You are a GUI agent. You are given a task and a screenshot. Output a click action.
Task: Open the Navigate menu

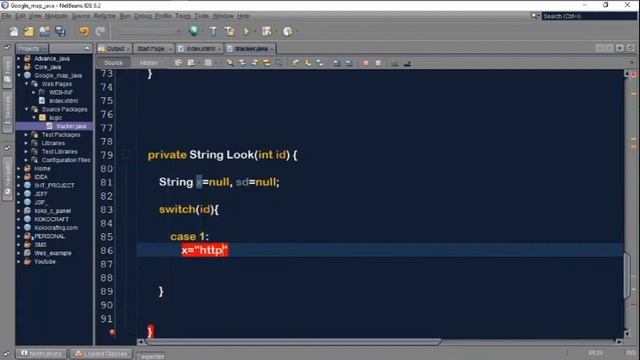(56, 16)
